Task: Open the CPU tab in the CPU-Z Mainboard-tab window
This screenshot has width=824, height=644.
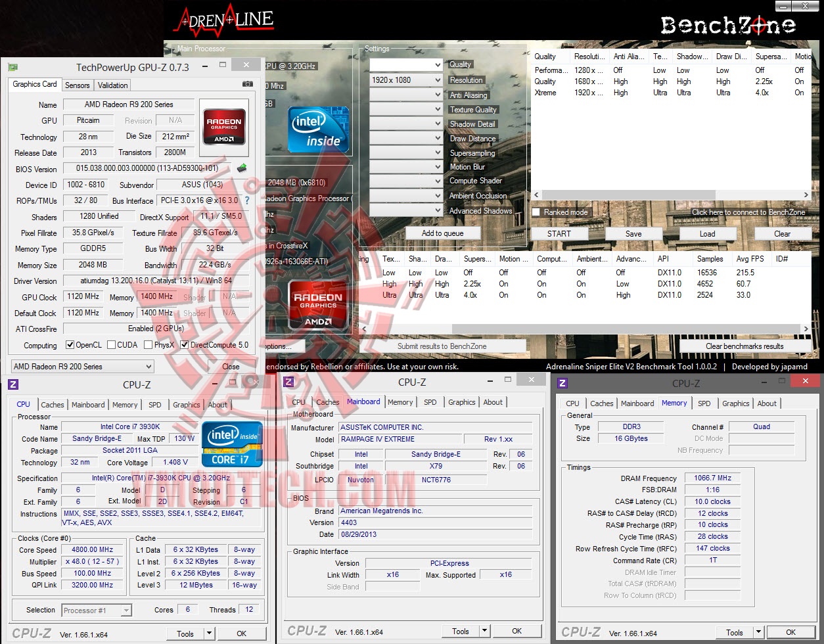Action: [298, 402]
